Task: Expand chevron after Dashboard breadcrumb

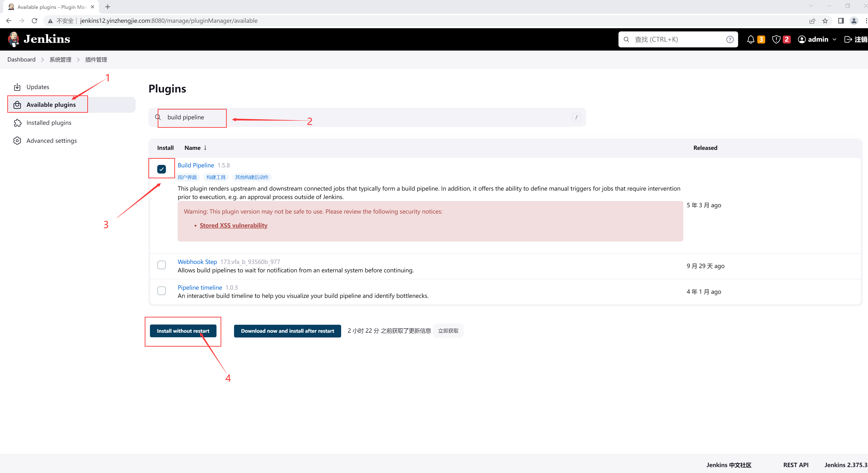Action: pyautogui.click(x=42, y=60)
